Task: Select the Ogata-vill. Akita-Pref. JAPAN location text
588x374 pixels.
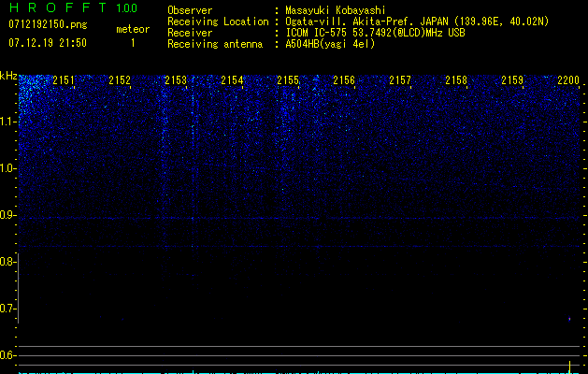Action: [x=417, y=22]
